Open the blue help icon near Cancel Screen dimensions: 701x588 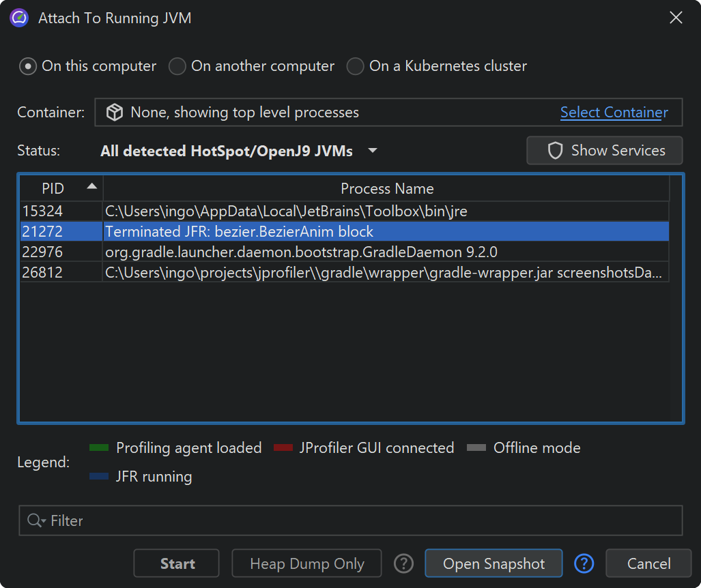tap(584, 563)
